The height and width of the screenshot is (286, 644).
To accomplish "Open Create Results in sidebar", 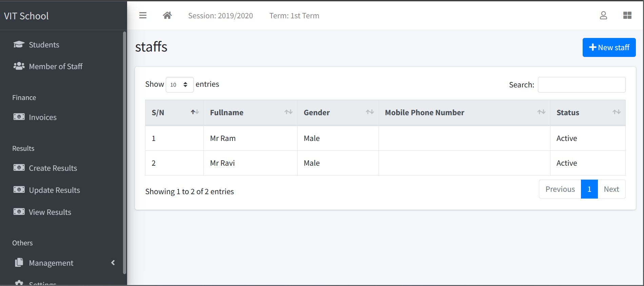I will [53, 168].
